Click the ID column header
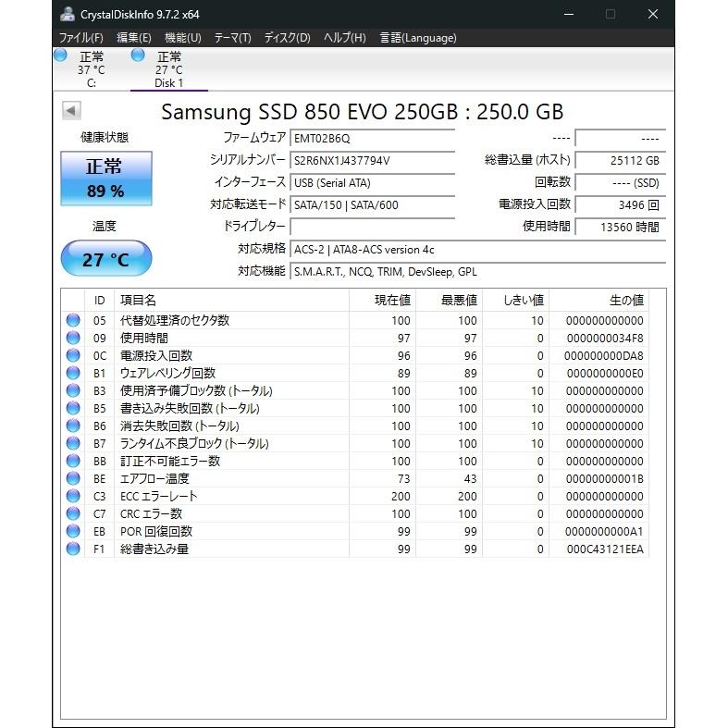The height and width of the screenshot is (728, 728). [99, 301]
